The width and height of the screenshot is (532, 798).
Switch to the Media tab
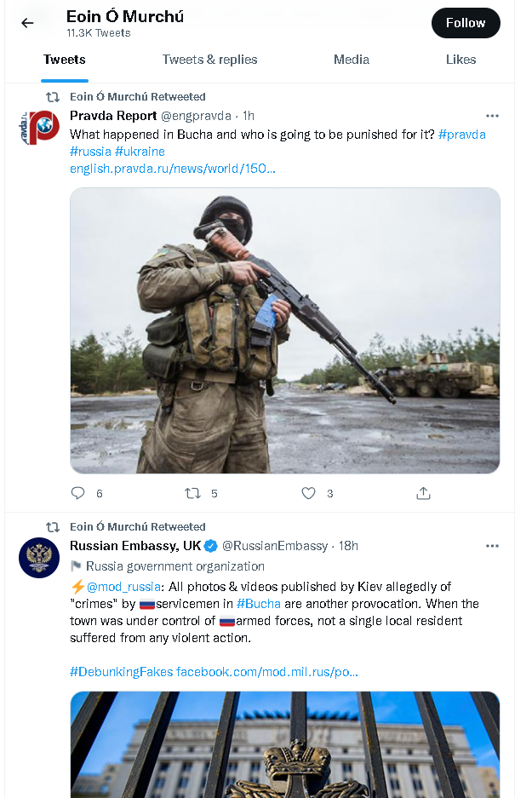(x=352, y=60)
